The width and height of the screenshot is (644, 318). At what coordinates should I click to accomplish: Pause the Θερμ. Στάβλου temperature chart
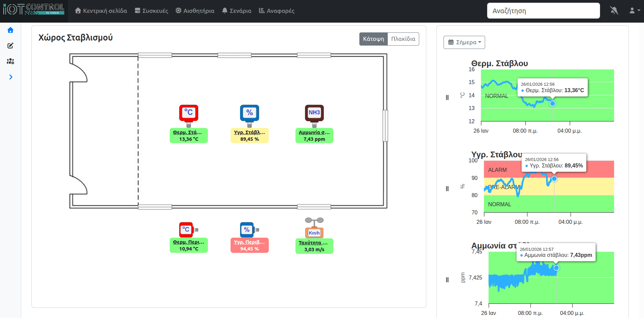447,98
